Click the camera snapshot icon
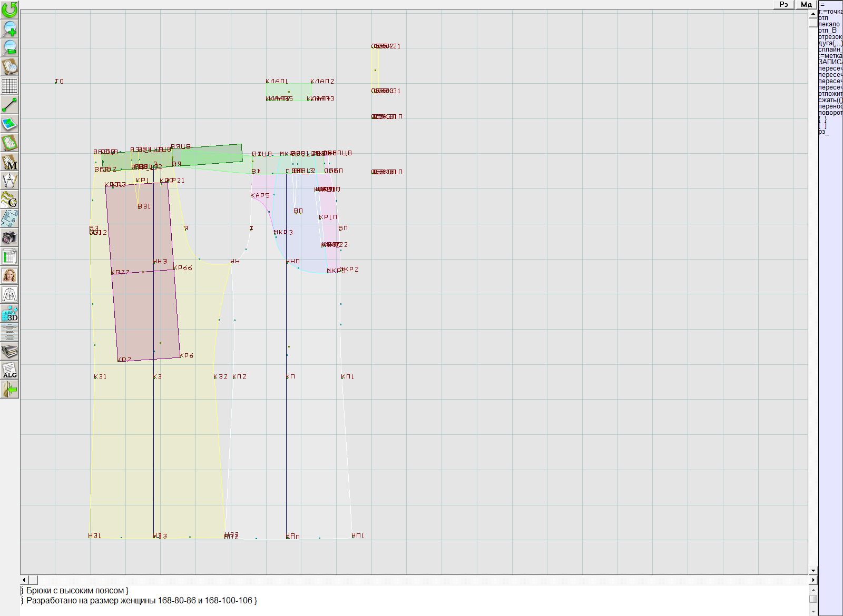 9,237
